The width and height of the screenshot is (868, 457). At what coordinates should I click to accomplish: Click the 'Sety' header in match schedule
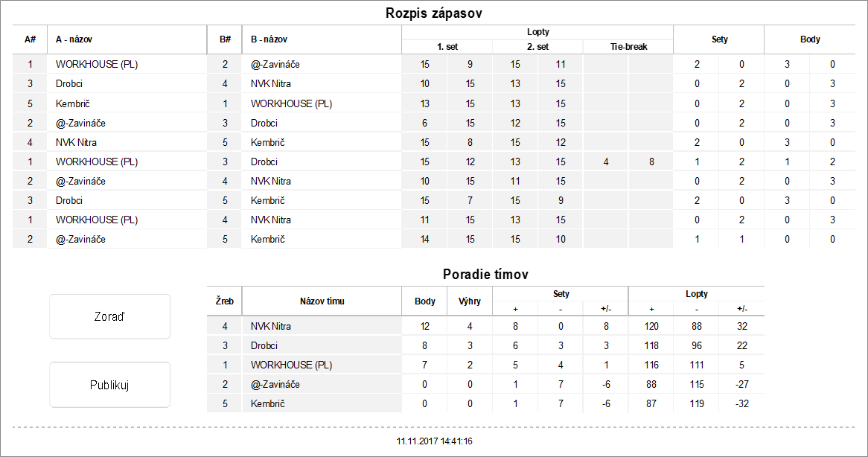point(719,39)
